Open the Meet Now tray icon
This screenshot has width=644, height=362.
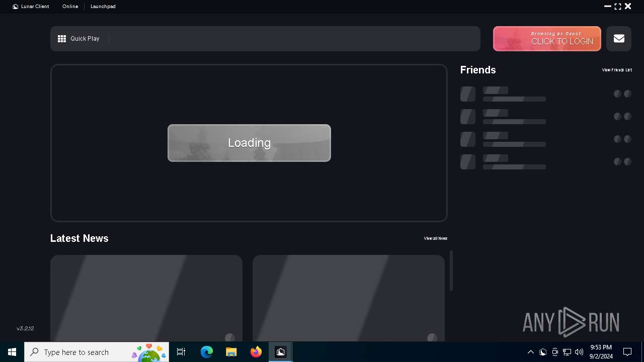[x=555, y=352]
